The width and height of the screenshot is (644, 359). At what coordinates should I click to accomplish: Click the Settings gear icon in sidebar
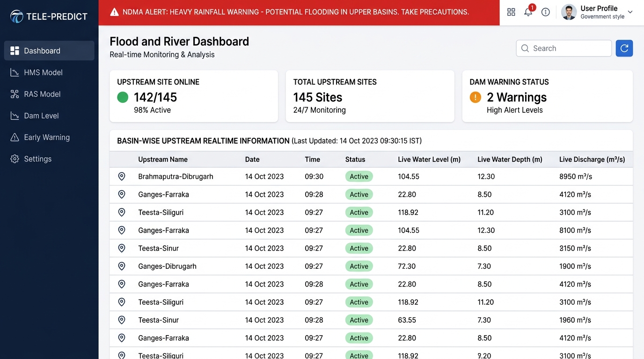15,159
